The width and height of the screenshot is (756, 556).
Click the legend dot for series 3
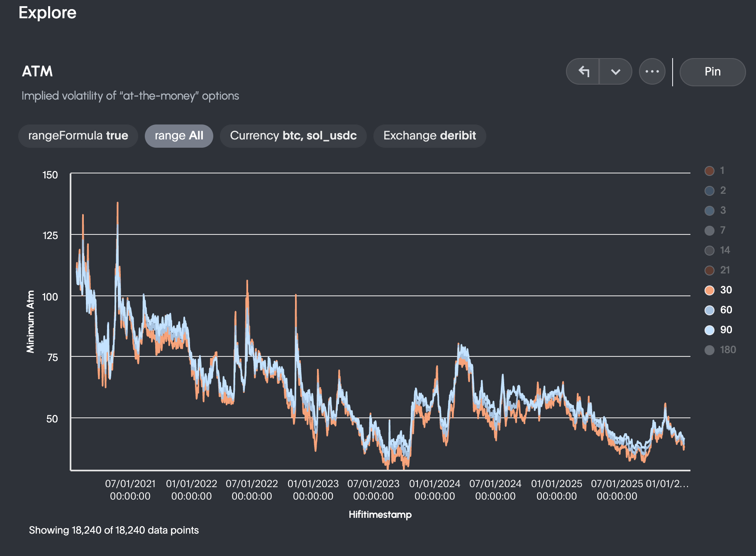pos(709,210)
